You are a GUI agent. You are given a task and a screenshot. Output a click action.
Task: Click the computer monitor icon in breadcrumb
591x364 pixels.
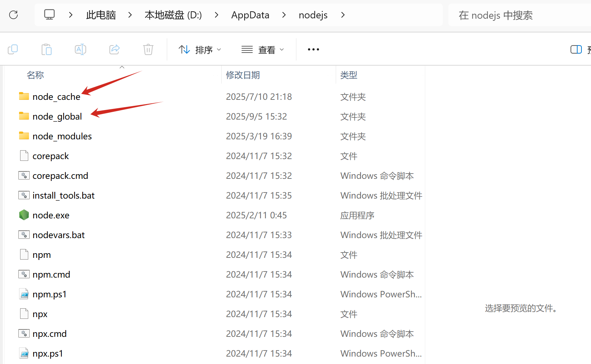click(49, 15)
